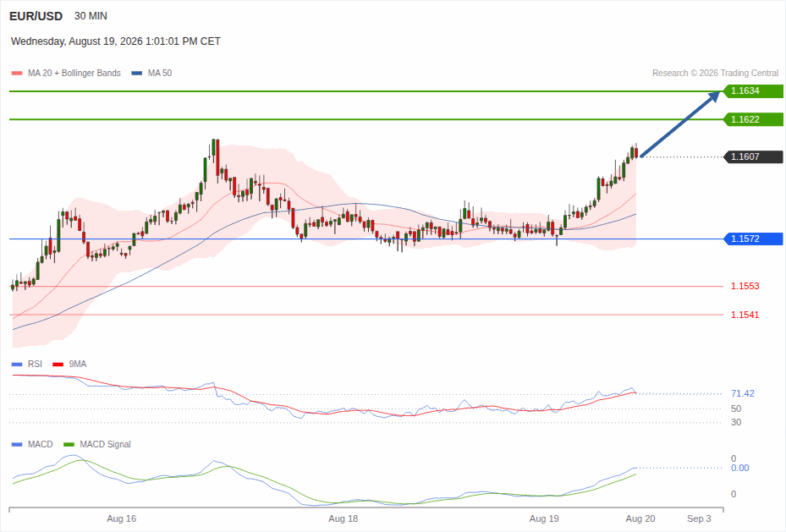Click the 1.1607 current price tag
Viewport: 786px width, 532px height.
[x=753, y=156]
